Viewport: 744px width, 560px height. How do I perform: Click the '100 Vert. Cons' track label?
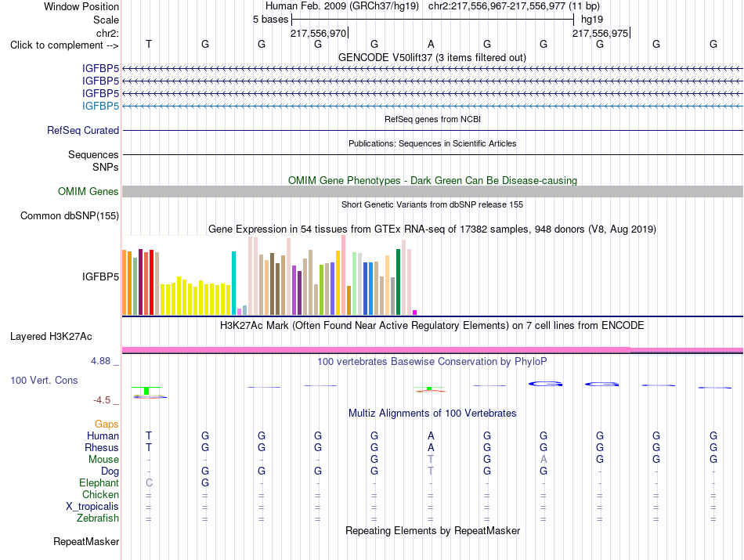(44, 380)
